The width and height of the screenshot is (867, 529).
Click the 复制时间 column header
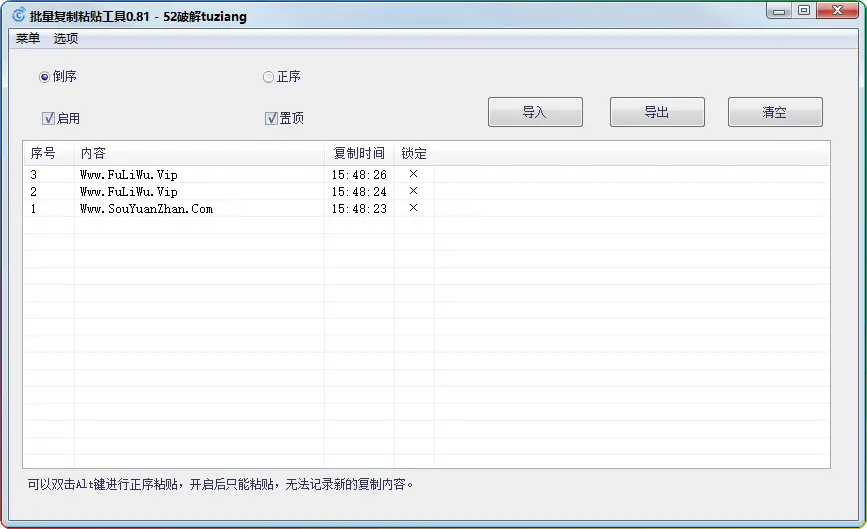(x=359, y=153)
